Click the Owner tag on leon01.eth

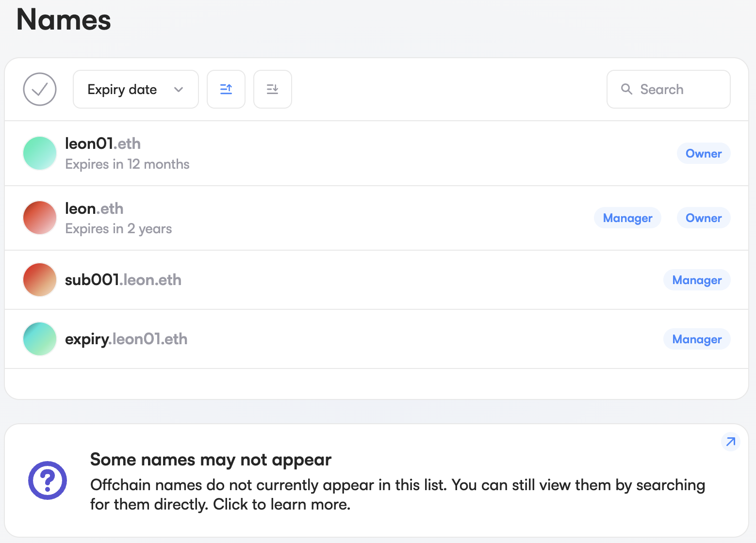[x=703, y=153]
